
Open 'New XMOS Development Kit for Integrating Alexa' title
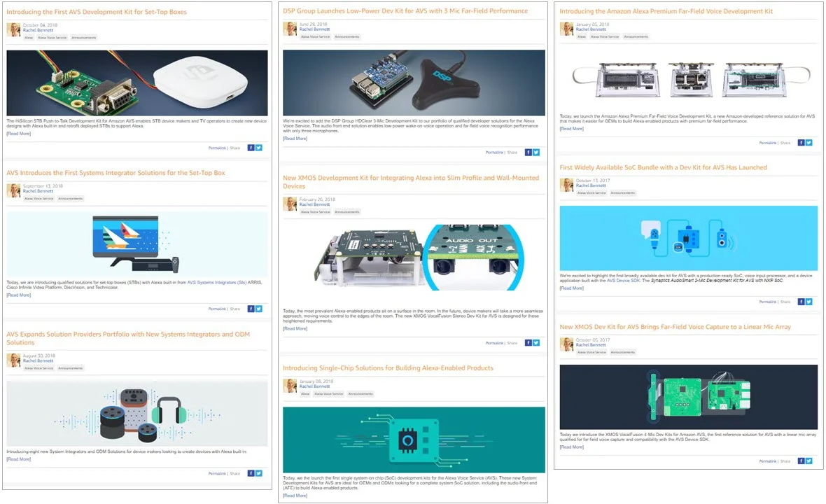(x=411, y=182)
